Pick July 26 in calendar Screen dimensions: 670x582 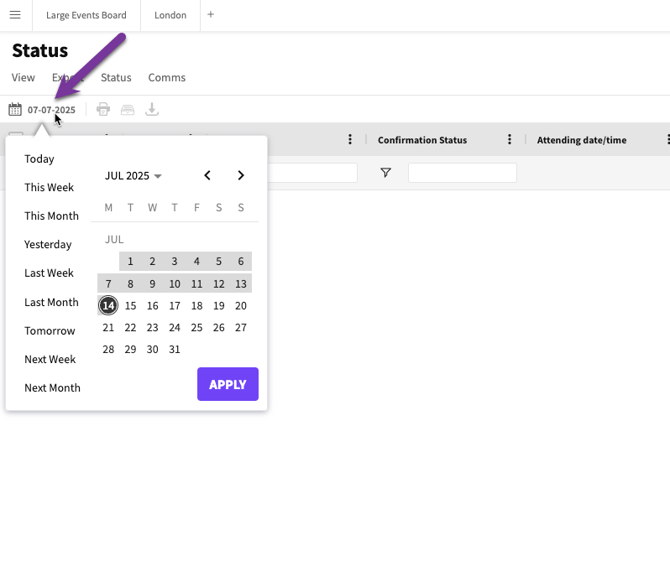click(219, 327)
